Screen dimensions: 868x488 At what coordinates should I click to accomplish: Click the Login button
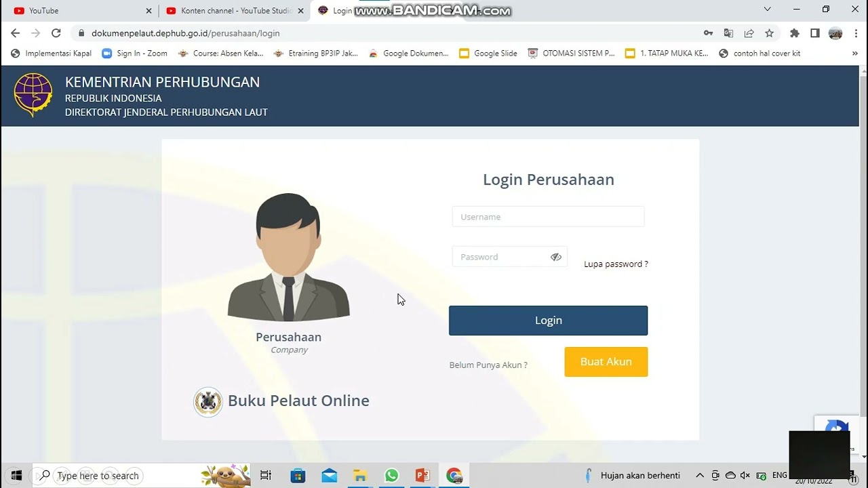(x=548, y=321)
